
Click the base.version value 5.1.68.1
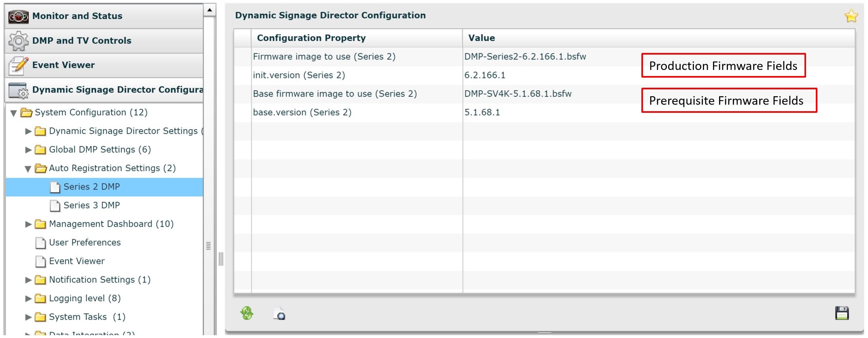pyautogui.click(x=482, y=112)
